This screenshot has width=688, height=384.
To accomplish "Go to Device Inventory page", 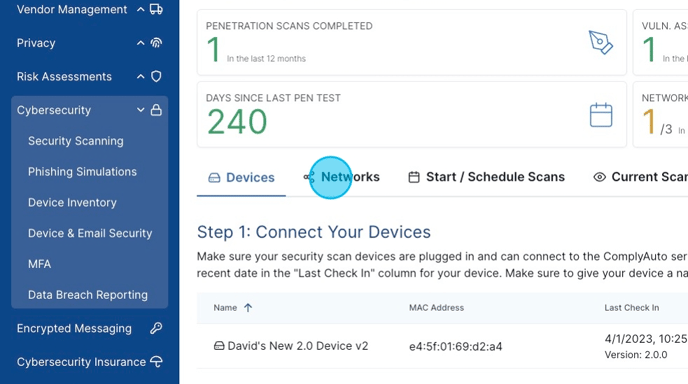I will click(x=72, y=202).
